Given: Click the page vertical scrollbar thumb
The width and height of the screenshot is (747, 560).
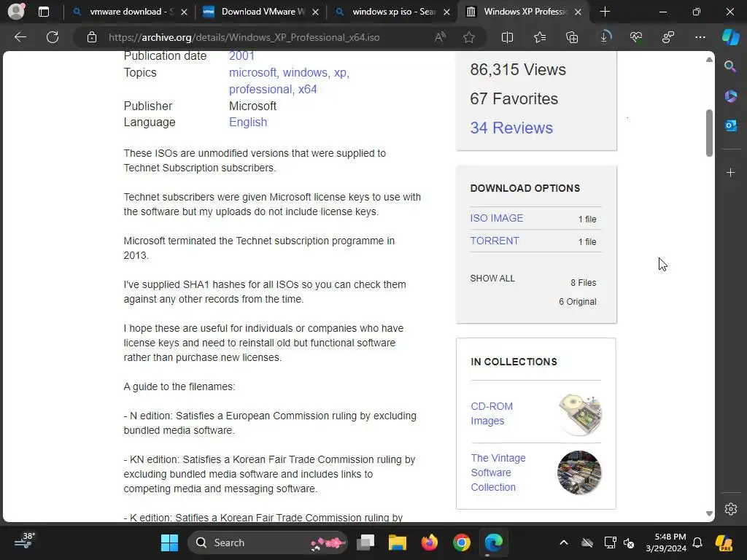Looking at the screenshot, I should click(709, 133).
